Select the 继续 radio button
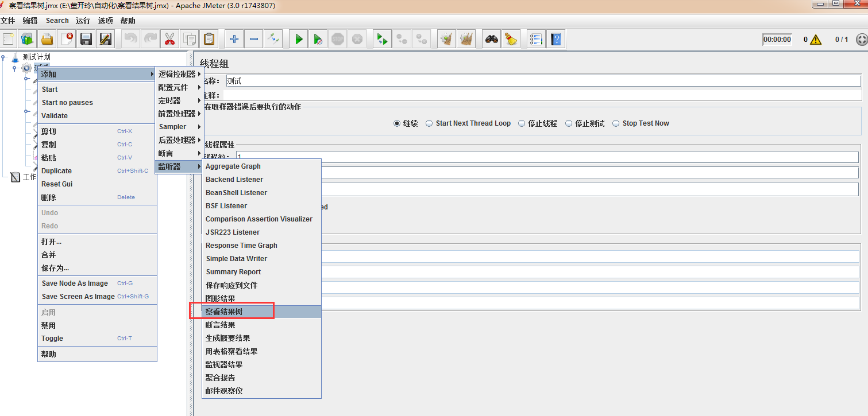 397,123
